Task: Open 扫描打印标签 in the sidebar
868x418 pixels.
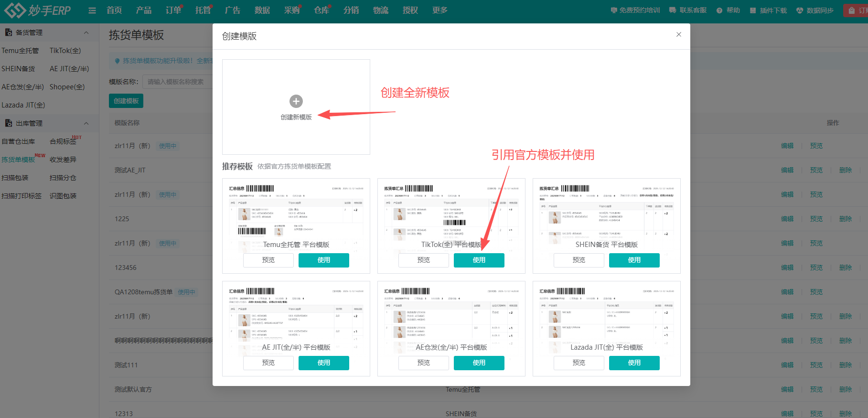Action: (21, 196)
